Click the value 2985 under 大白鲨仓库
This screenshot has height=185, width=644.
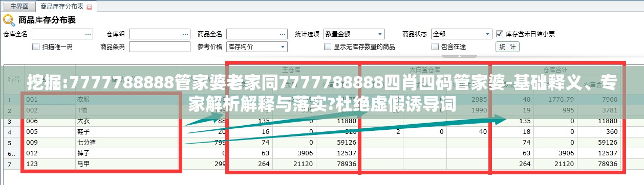[479, 99]
